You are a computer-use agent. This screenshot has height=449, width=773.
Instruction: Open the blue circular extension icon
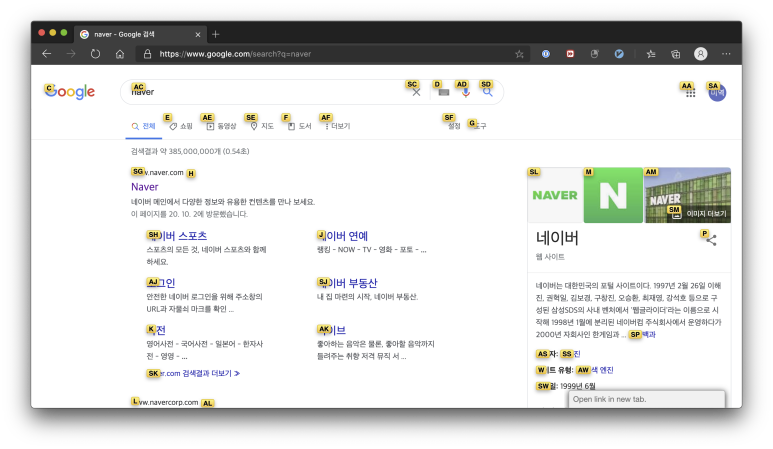click(x=546, y=54)
